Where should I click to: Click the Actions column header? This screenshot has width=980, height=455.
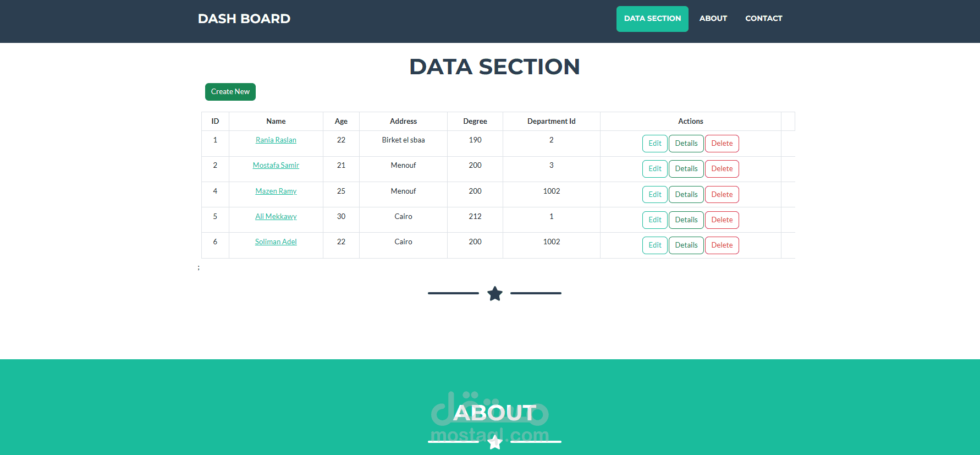click(x=691, y=122)
